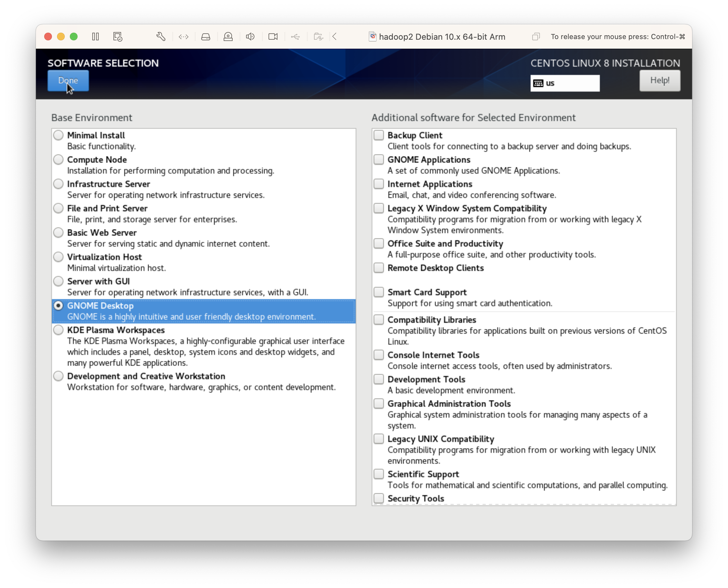The width and height of the screenshot is (728, 588).
Task: Take a snapshot using the snapshot icon
Action: (117, 36)
